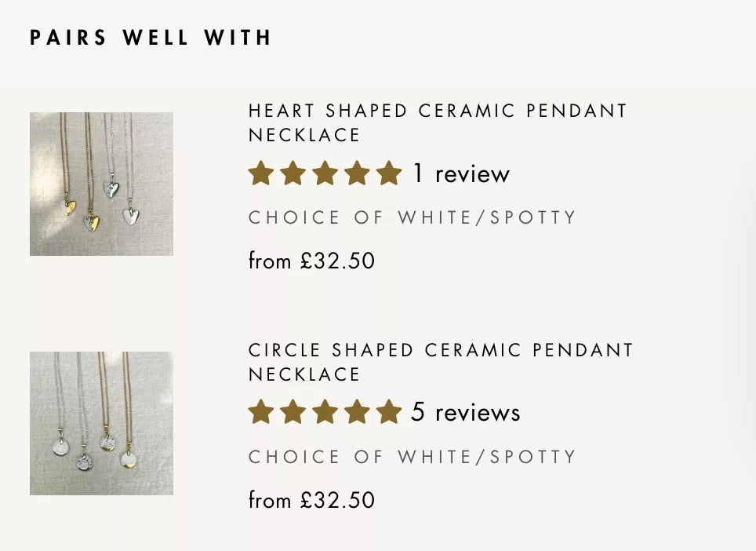Click the first star on the Heart necklace rating
The width and height of the screenshot is (756, 551).
click(x=260, y=173)
